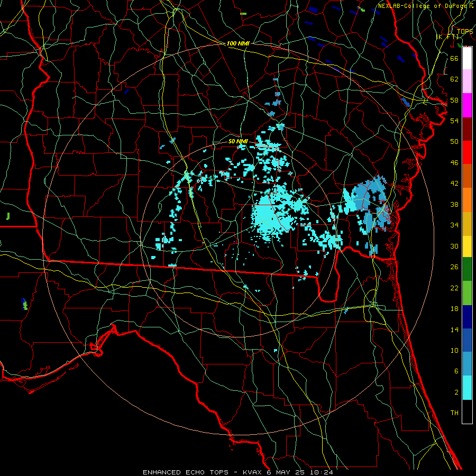
Task: Select the light pink legend swatch
Action: (x=467, y=81)
